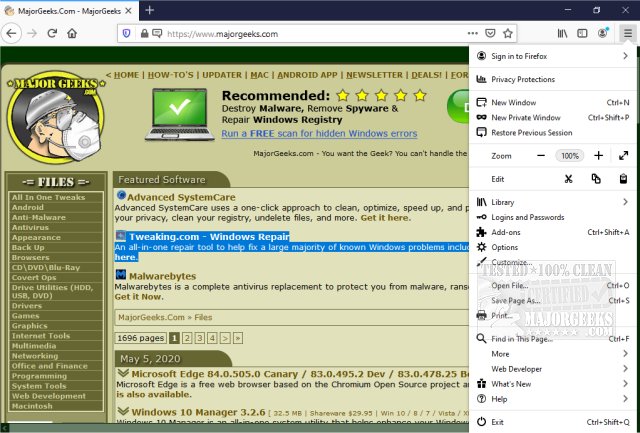Close the hamburger application menu button

[x=627, y=33]
